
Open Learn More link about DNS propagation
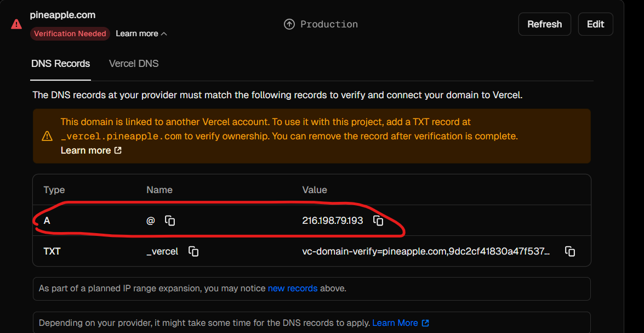click(395, 323)
